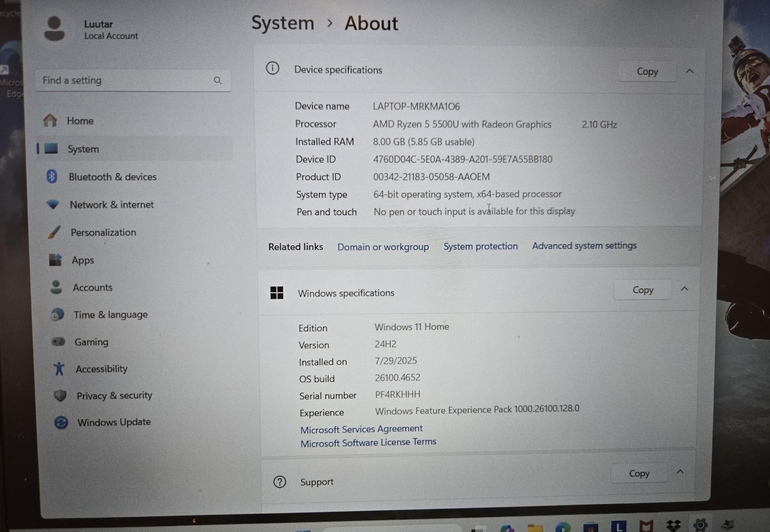Select the 64-bit operating system text
770x532 pixels.
(x=467, y=194)
